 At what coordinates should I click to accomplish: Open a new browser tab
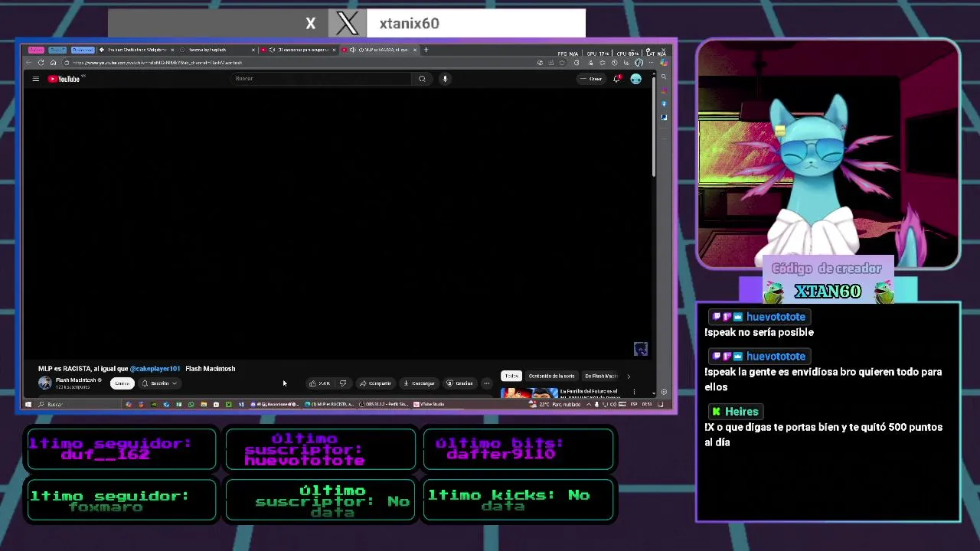[x=426, y=50]
